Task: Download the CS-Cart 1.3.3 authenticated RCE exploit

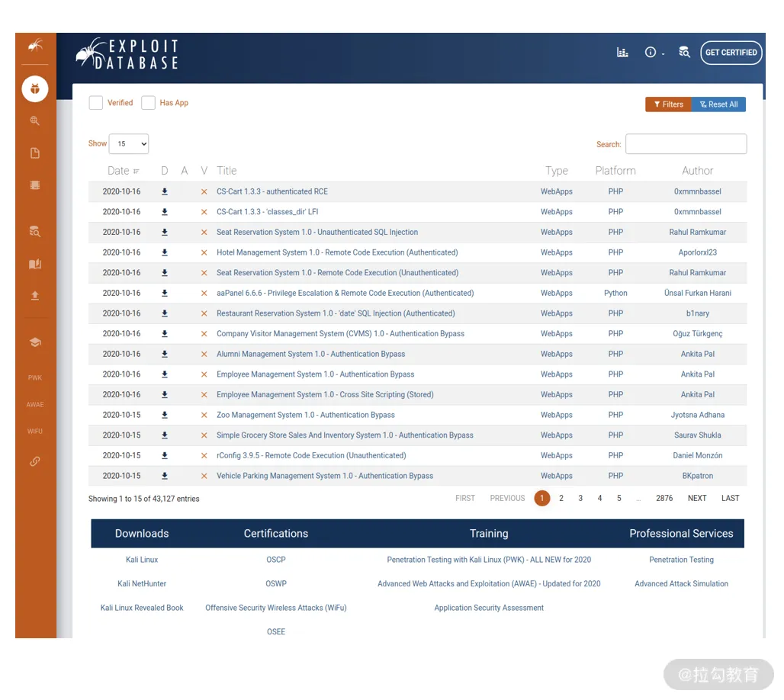Action: pos(165,191)
